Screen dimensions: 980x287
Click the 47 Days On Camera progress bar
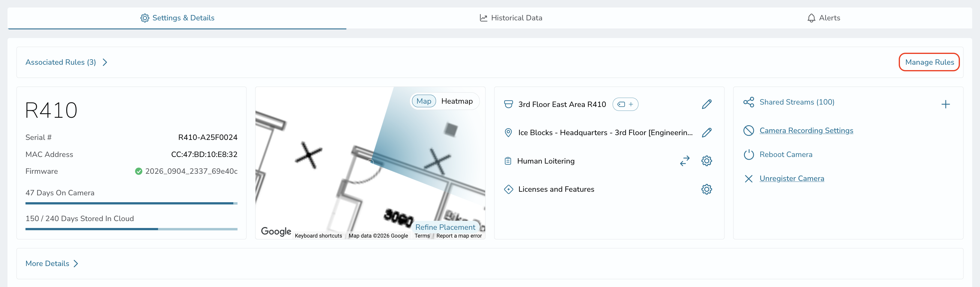(x=131, y=203)
